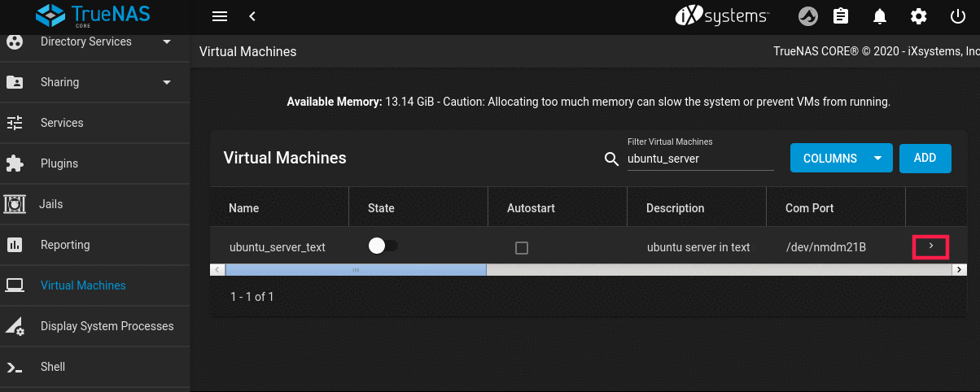980x392 pixels.
Task: Expand the ubuntu_server_text row details chevron
Action: [x=931, y=246]
